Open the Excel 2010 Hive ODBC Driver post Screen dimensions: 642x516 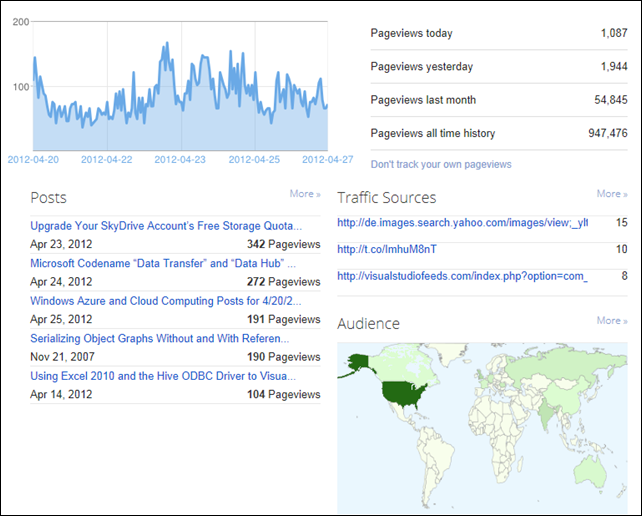coord(163,376)
